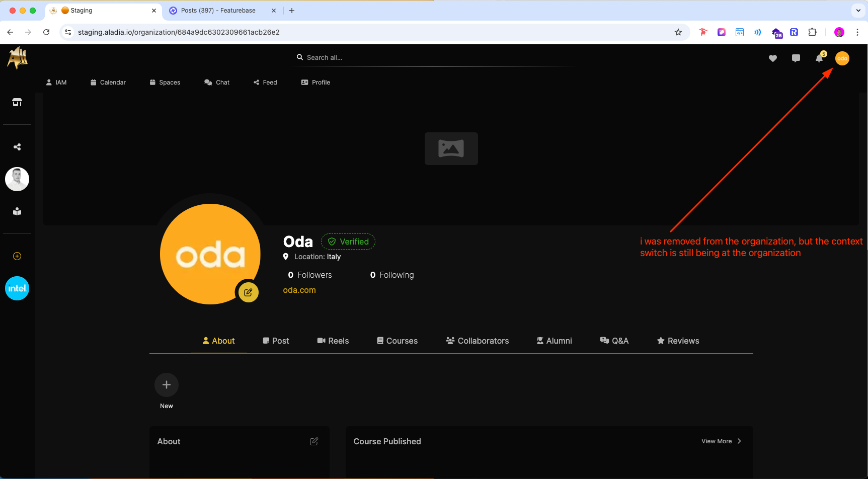Screen dimensions: 868x479
Task: Go back in browser history
Action: 10,32
